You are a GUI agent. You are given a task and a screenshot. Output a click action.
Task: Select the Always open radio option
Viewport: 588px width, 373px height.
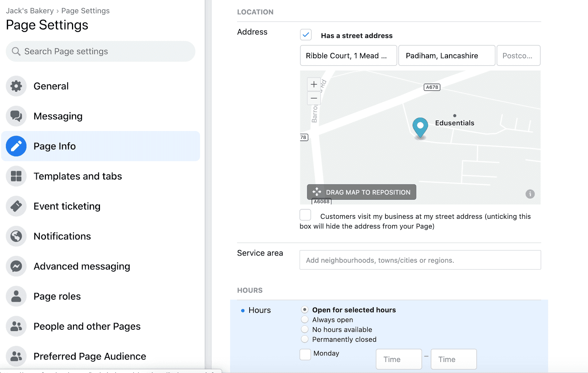pyautogui.click(x=305, y=319)
